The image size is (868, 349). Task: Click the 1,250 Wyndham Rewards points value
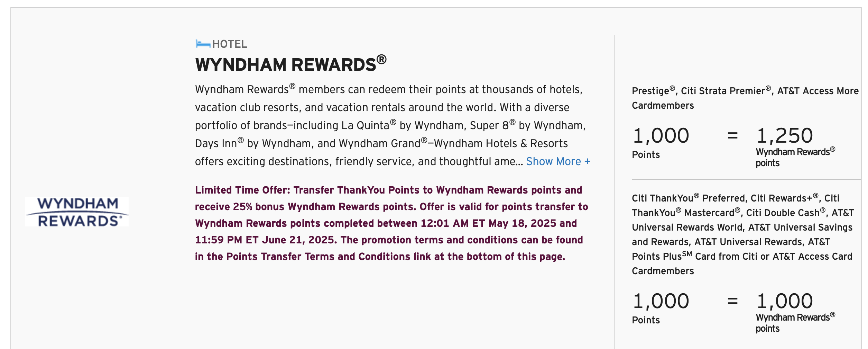pyautogui.click(x=785, y=135)
